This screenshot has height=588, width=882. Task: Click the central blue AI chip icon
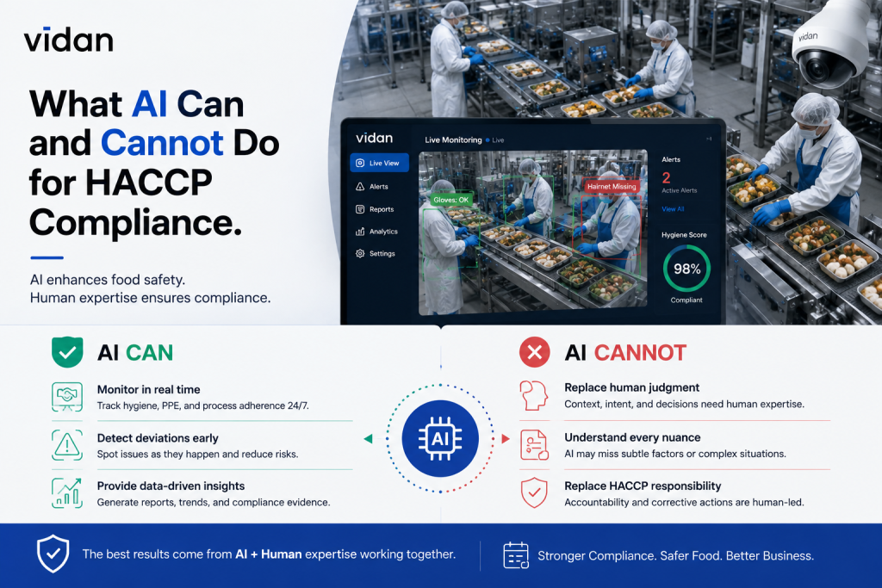pos(440,438)
